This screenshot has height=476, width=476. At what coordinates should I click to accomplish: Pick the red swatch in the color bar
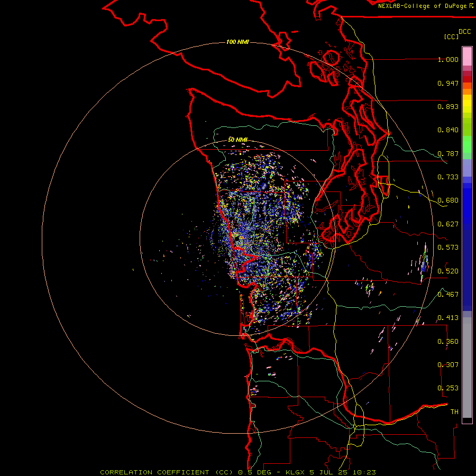[467, 79]
